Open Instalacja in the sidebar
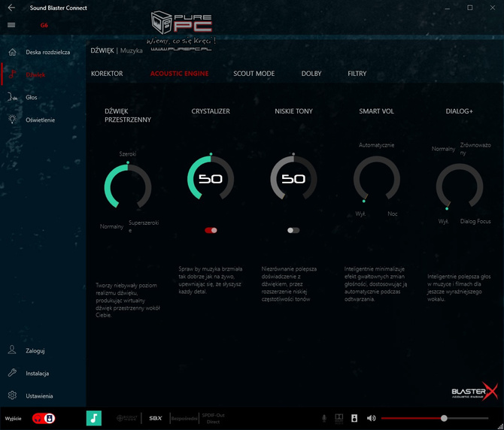The height and width of the screenshot is (430, 504). tap(38, 373)
